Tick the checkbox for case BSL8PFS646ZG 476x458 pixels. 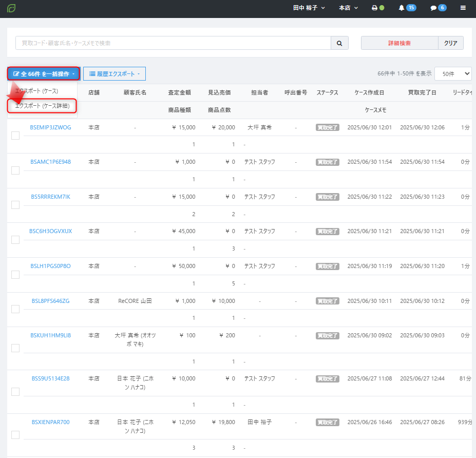click(x=15, y=309)
